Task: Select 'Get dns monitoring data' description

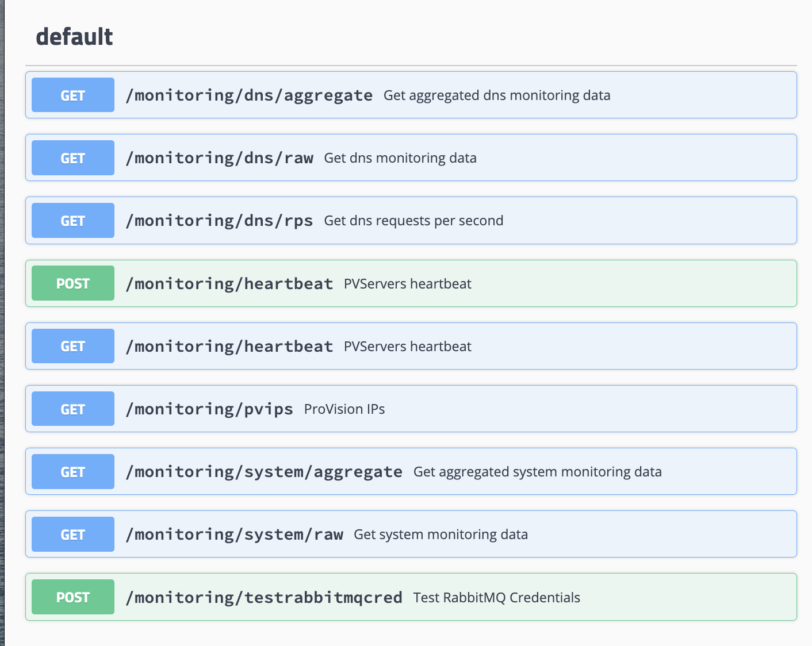Action: (400, 158)
